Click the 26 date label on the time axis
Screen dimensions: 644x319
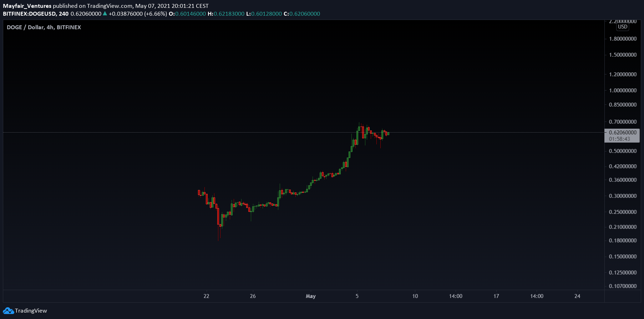253,296
